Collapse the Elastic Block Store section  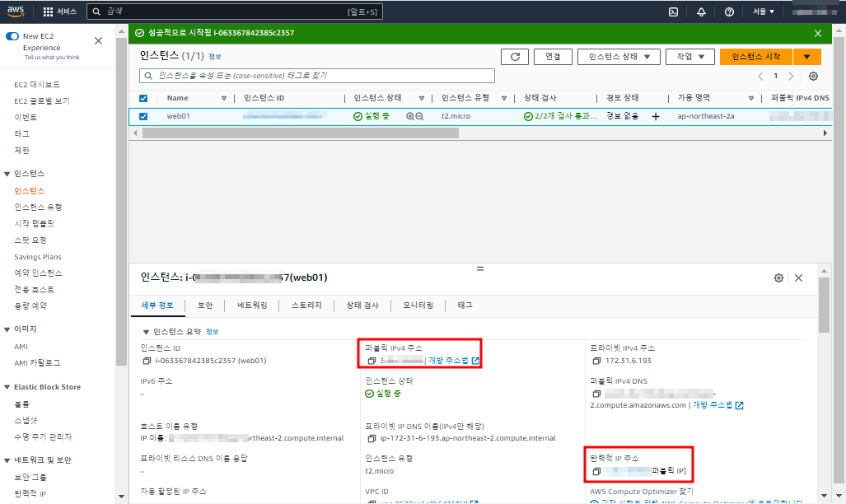pyautogui.click(x=7, y=387)
